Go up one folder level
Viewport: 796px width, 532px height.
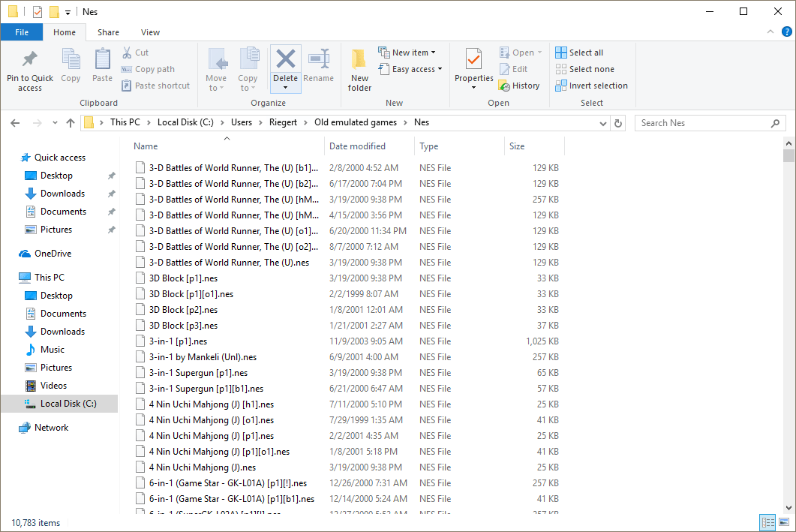(71, 123)
